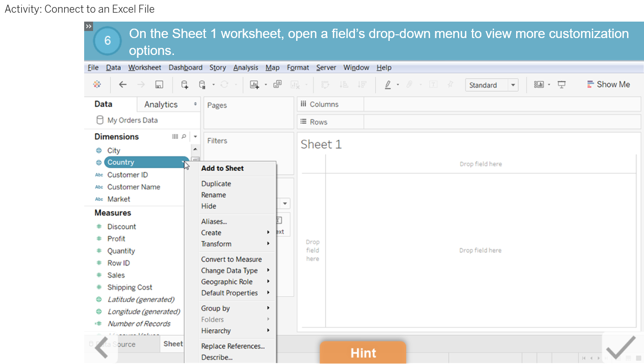
Task: Select the Shipping Cost measure
Action: pos(130,287)
